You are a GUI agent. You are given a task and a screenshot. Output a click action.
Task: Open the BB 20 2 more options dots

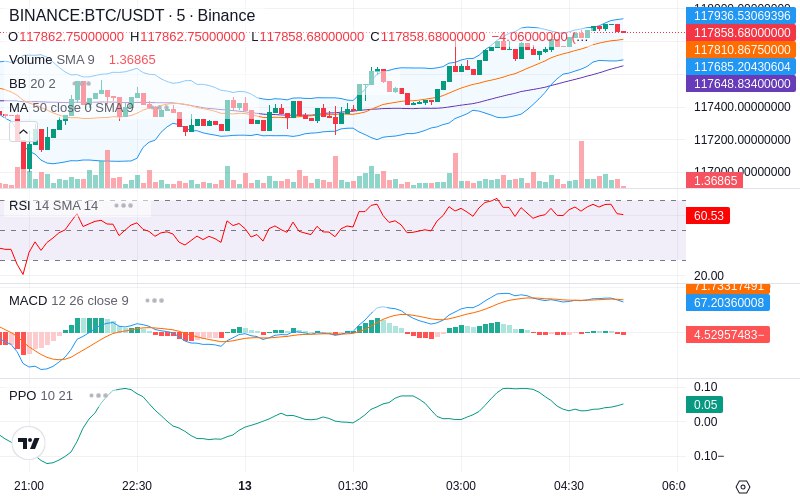click(82, 83)
